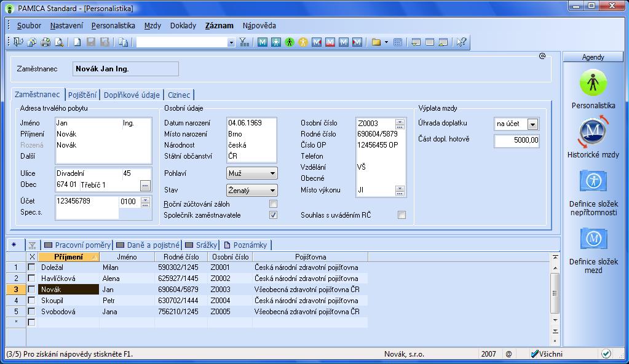Open the Personalistika agenda icon

593,83
